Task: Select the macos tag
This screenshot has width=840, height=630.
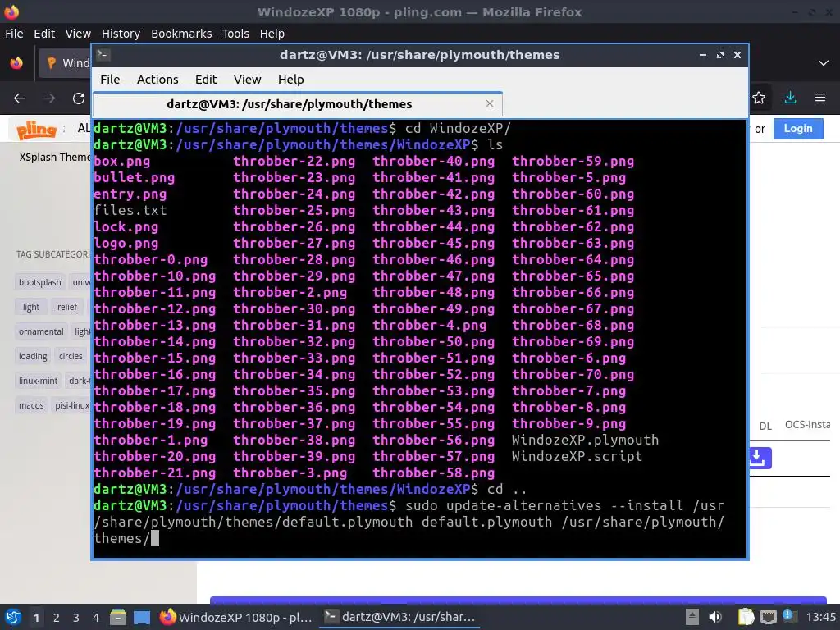Action: (31, 405)
